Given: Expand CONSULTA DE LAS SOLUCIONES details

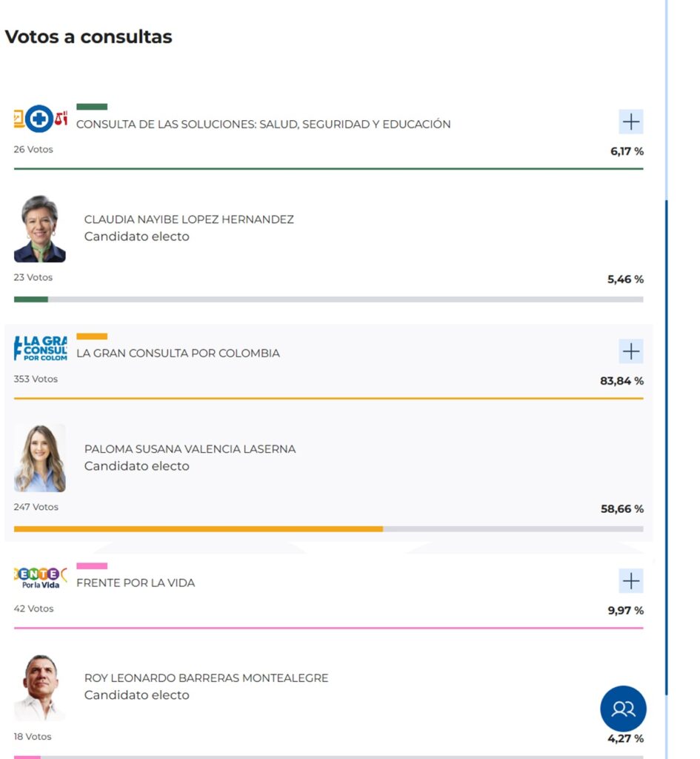Looking at the screenshot, I should tap(631, 122).
